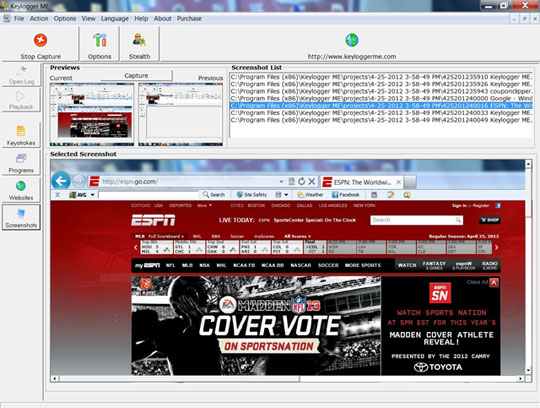Click the ESPN logo in screenshot
540x408 pixels.
pos(153,220)
